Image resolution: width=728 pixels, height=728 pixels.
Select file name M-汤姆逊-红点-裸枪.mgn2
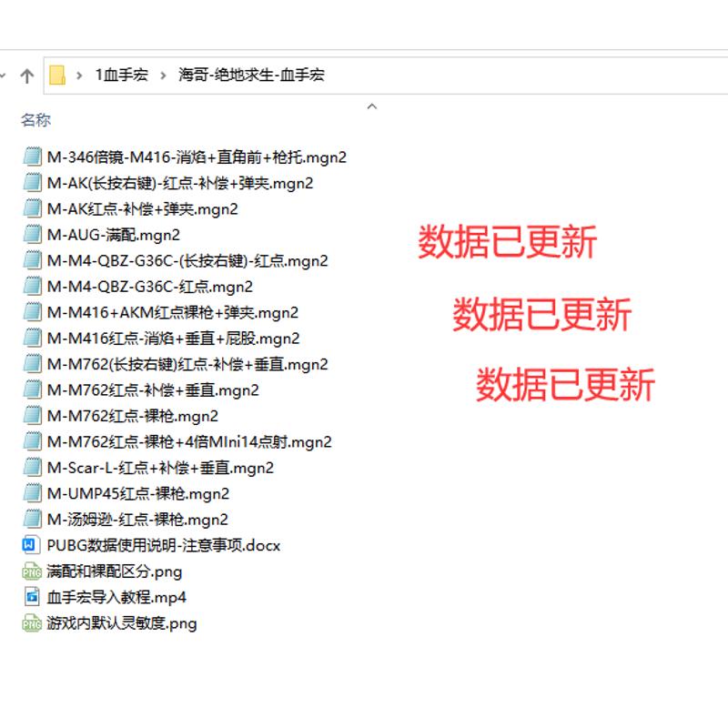[x=138, y=520]
